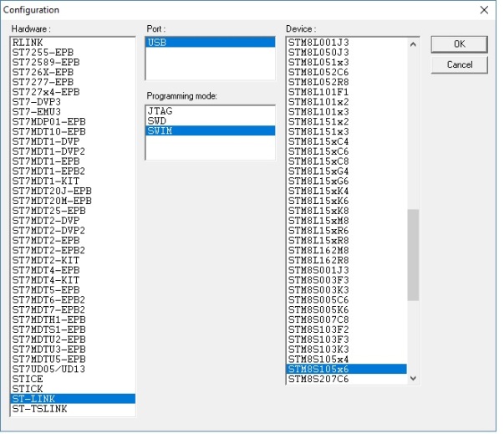
Task: Select STM8S003K3 device
Action: tap(347, 290)
